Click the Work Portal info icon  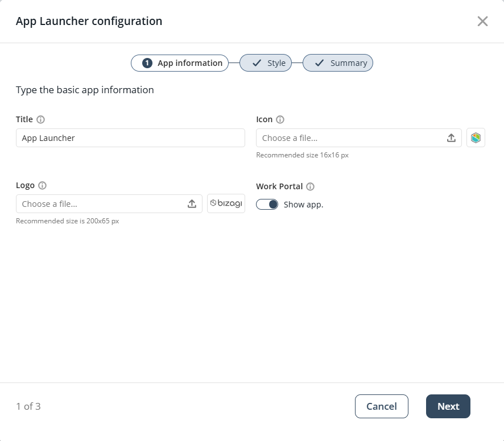(310, 186)
